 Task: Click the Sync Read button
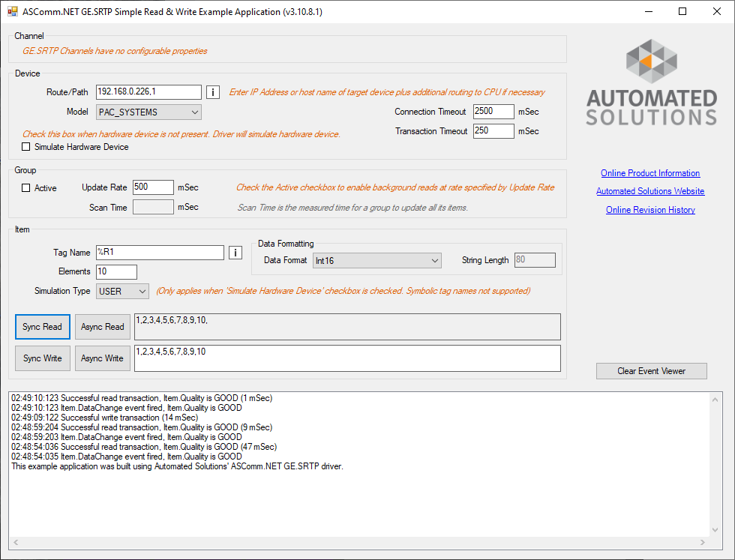(x=43, y=327)
